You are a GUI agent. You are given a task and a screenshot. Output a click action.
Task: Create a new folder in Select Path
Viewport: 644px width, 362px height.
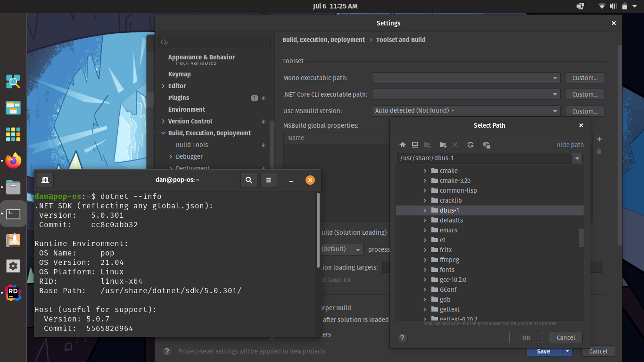(x=443, y=145)
